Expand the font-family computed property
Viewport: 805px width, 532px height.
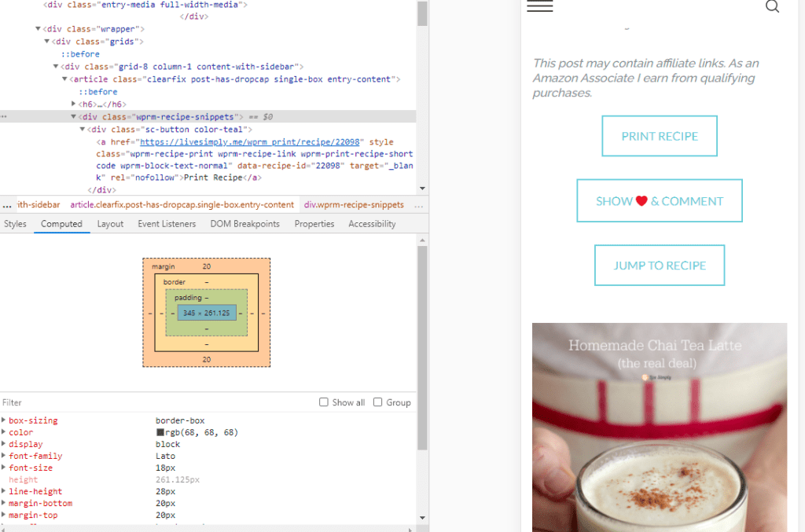(x=4, y=457)
